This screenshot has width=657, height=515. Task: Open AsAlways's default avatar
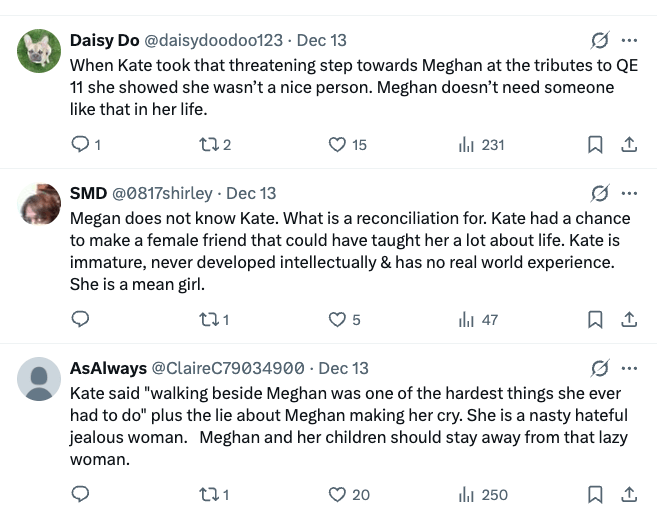click(x=41, y=380)
